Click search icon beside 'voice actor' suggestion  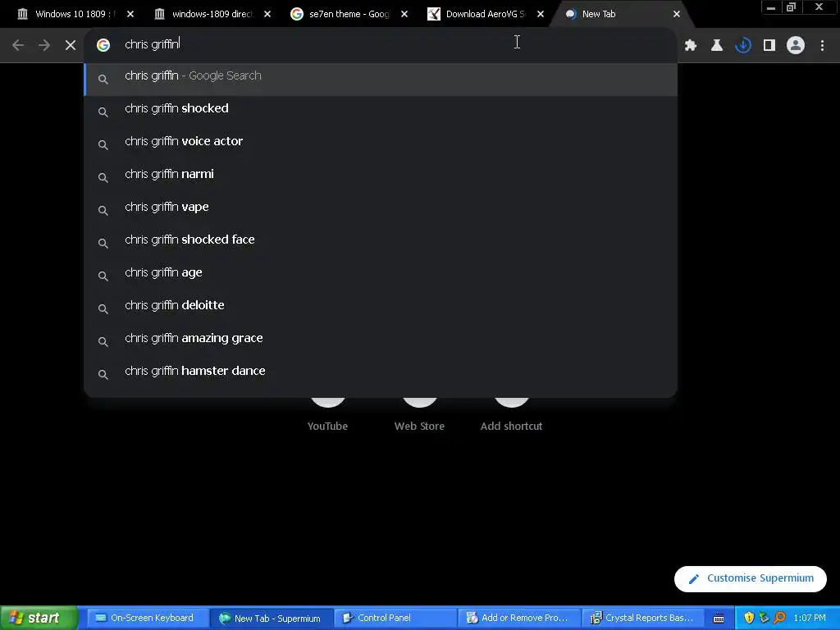(x=103, y=144)
